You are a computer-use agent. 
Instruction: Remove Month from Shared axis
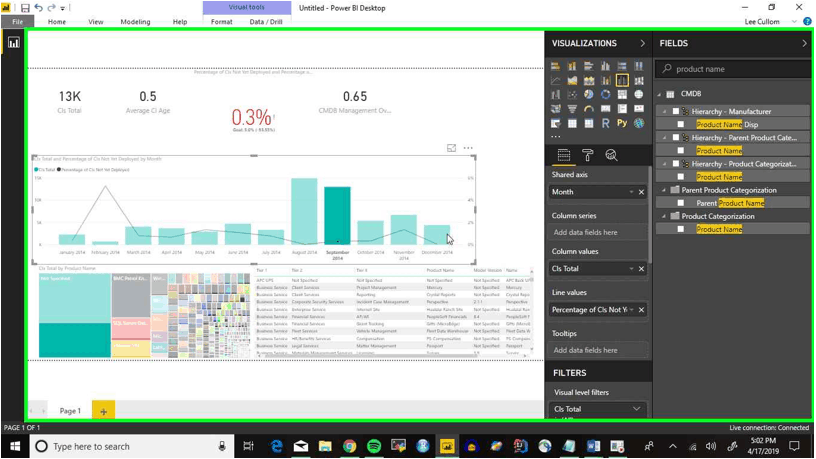642,192
